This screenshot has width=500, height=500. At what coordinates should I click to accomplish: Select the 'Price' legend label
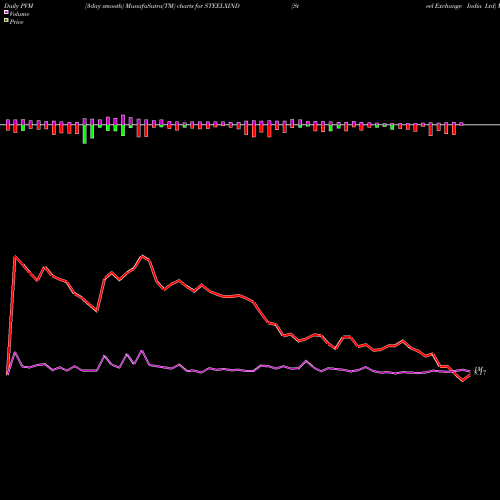coord(16,22)
